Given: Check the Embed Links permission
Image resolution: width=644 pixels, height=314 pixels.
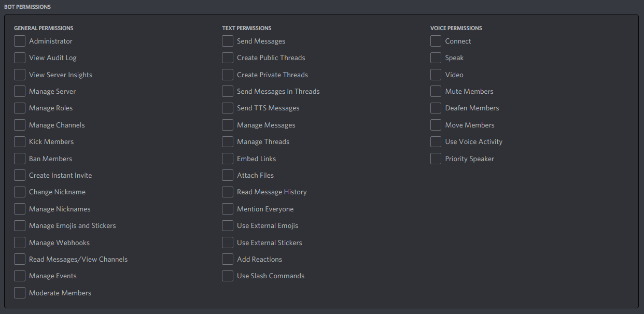Looking at the screenshot, I should tap(227, 159).
